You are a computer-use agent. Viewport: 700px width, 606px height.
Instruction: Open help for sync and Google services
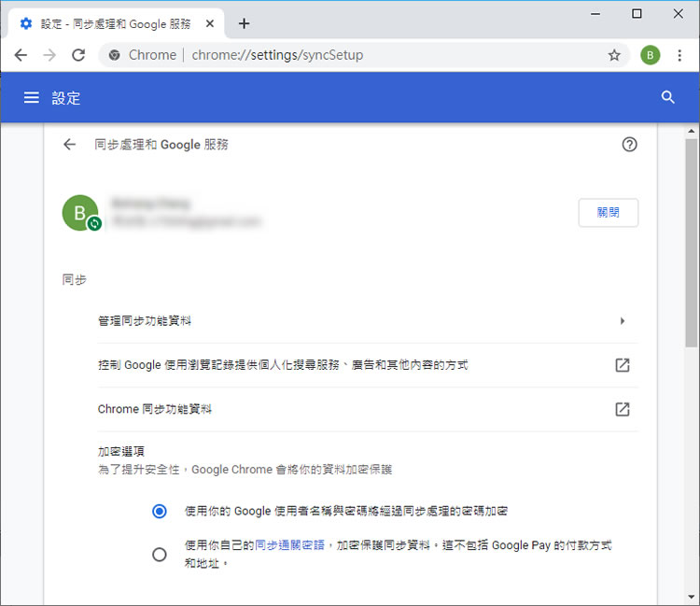click(629, 144)
